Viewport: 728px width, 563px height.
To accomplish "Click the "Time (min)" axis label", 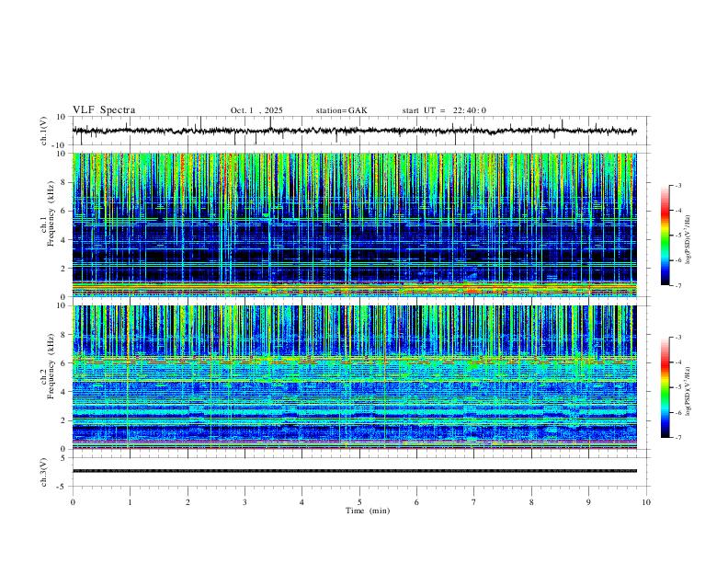I will (368, 511).
